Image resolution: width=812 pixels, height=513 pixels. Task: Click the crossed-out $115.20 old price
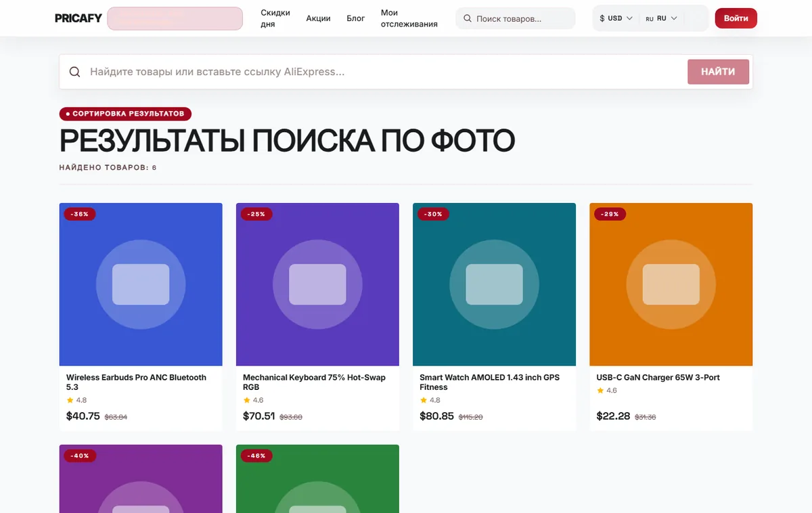click(471, 417)
